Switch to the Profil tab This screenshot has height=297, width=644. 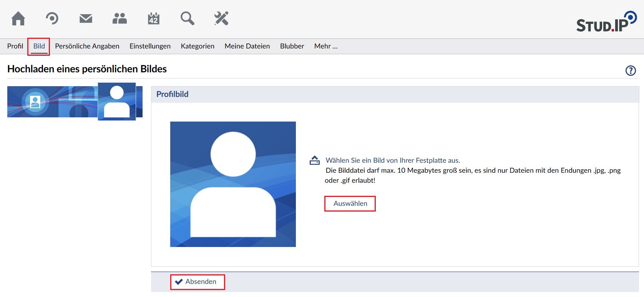(15, 46)
